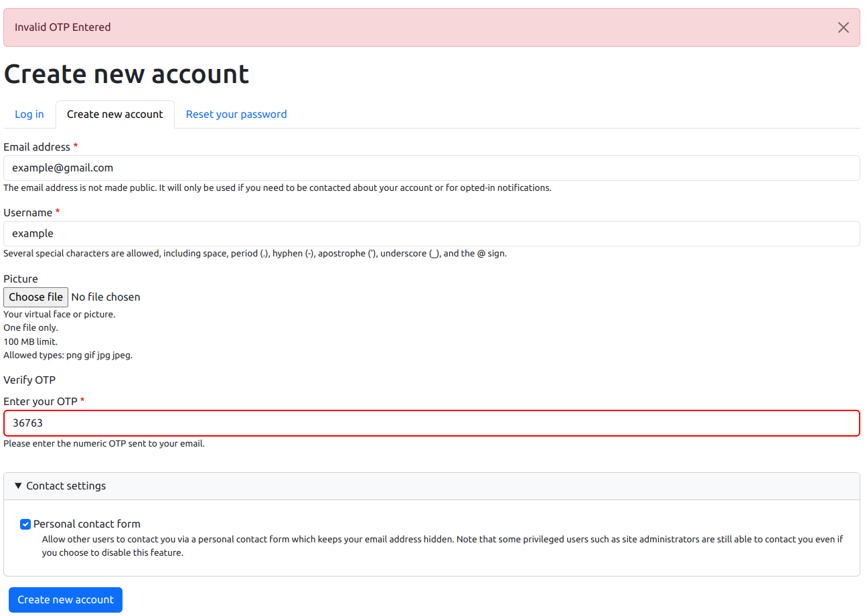Image resolution: width=867 pixels, height=616 pixels.
Task: Click the Contact settings header text
Action: pyautogui.click(x=66, y=486)
